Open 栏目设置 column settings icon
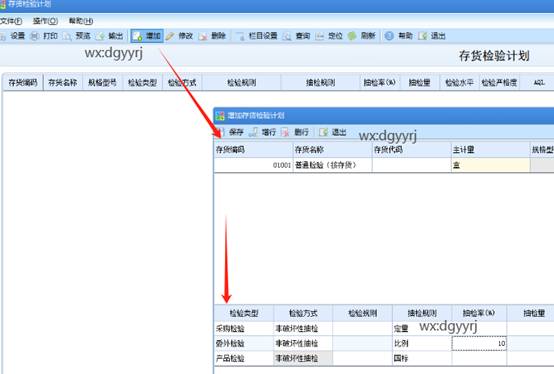The height and width of the screenshot is (374, 554). tap(240, 36)
